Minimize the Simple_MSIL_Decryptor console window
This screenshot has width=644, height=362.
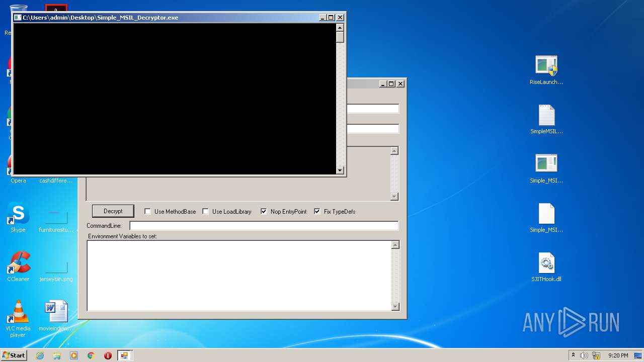(323, 18)
